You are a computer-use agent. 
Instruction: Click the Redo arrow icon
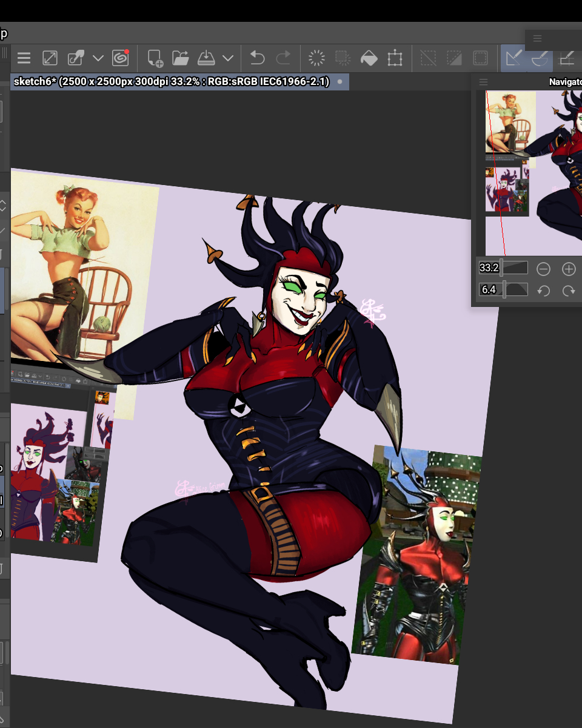(283, 58)
